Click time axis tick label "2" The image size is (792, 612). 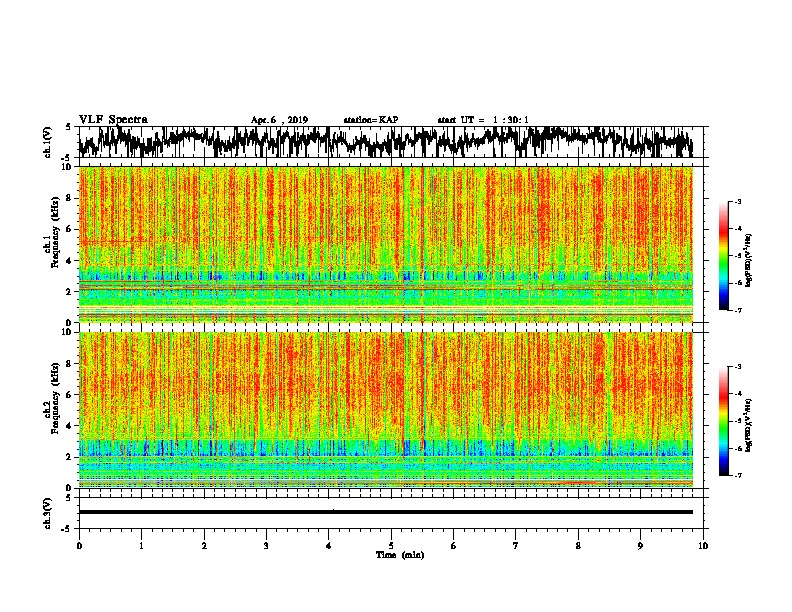click(x=204, y=546)
